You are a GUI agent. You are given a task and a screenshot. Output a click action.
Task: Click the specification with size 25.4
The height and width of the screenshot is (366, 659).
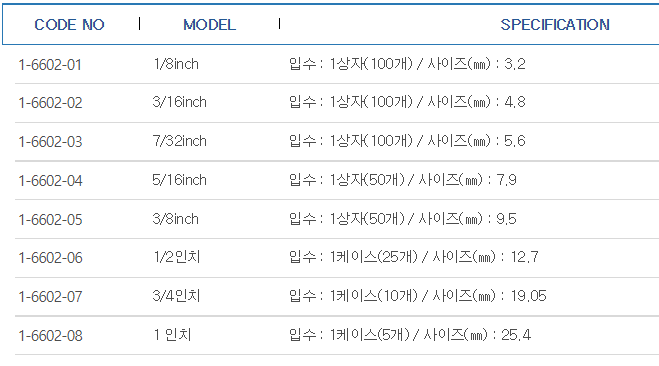tap(410, 334)
